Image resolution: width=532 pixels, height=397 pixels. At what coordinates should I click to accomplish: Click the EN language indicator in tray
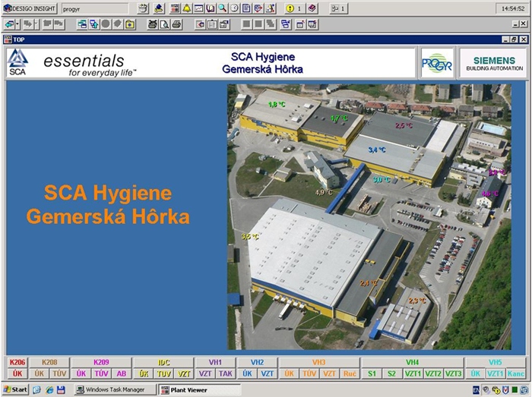click(x=476, y=390)
